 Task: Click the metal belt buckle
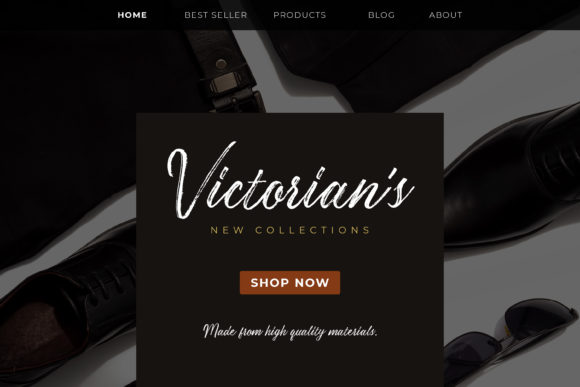(x=237, y=92)
